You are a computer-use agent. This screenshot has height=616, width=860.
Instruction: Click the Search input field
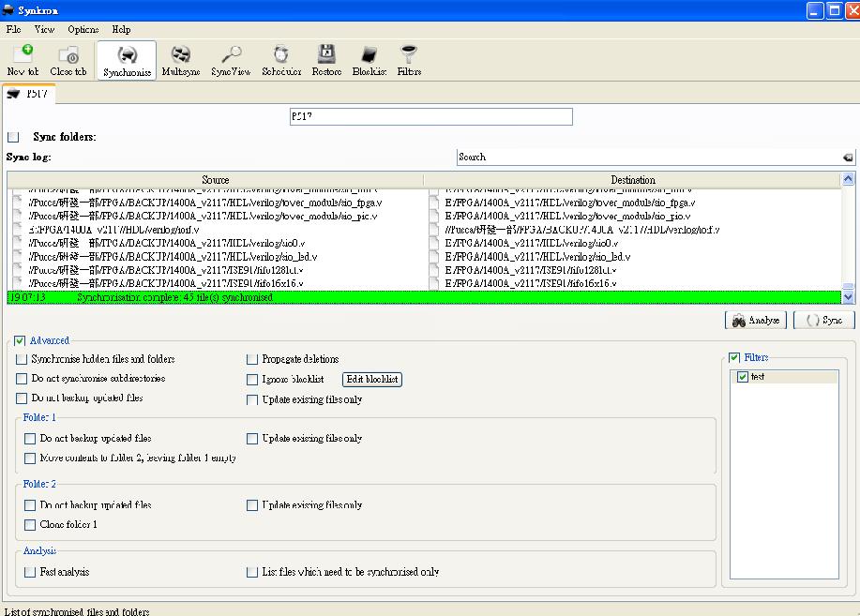[x=650, y=158]
